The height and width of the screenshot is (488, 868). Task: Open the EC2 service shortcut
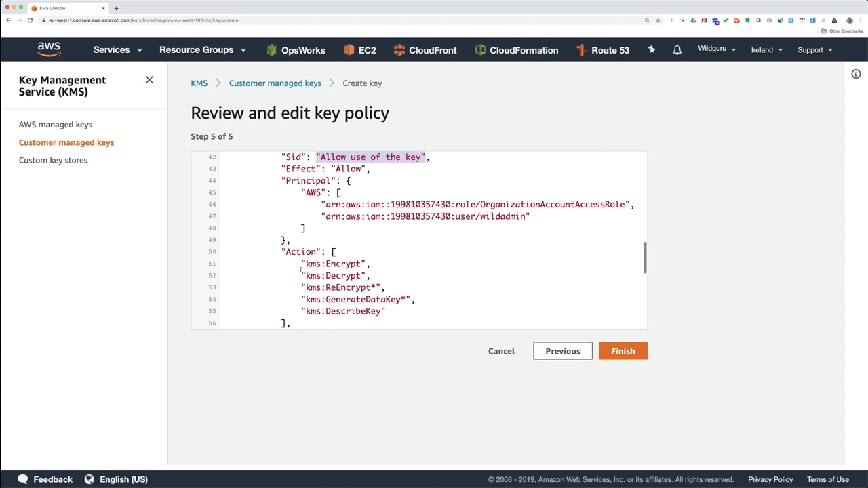click(359, 50)
